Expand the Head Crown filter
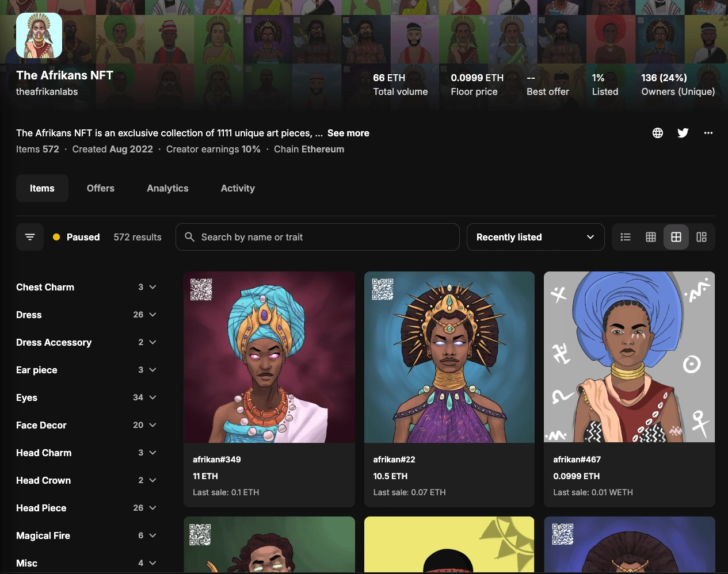The height and width of the screenshot is (574, 728). pos(86,480)
